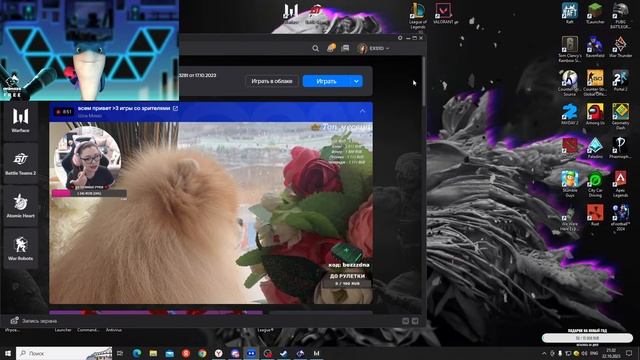Viewport: 640px width, 360px height.
Task: Click the launcher window vertical scrollbar
Action: click(424, 81)
